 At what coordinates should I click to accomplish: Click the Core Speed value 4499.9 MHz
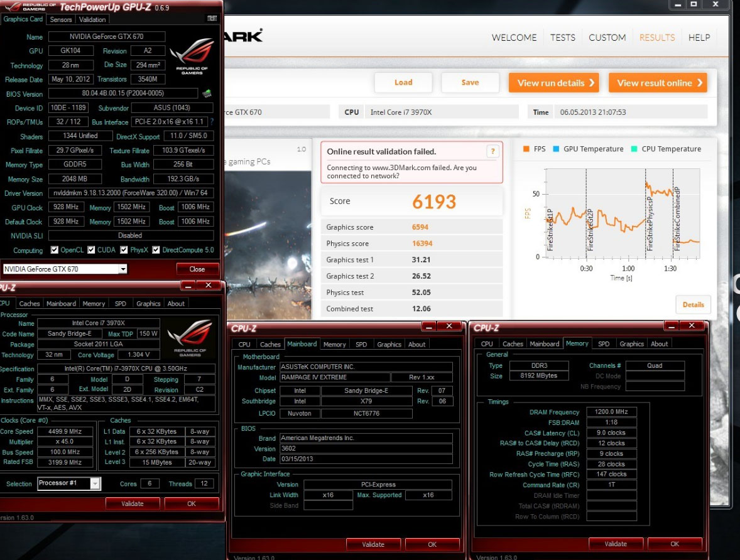pos(65,431)
